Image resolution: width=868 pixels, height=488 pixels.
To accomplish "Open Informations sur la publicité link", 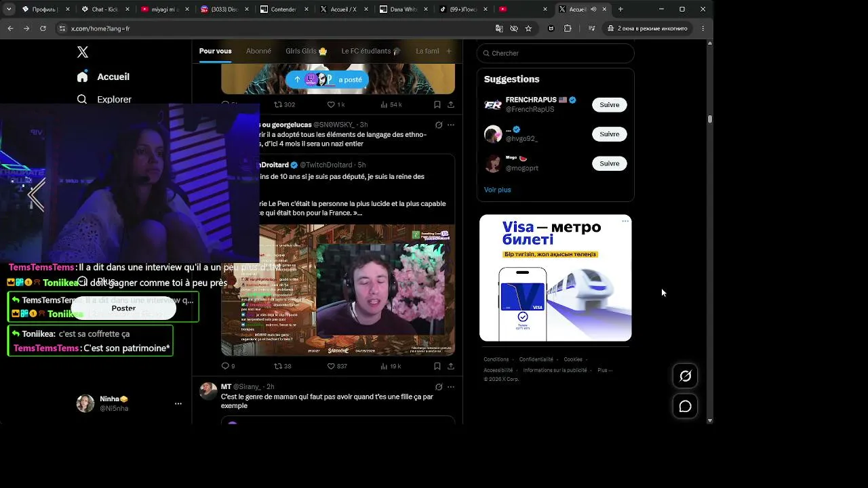I will point(555,370).
